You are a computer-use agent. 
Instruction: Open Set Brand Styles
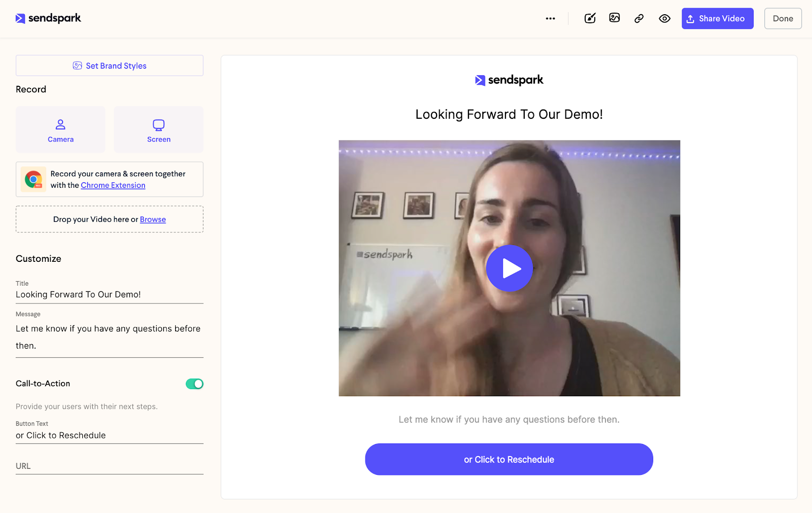tap(110, 65)
